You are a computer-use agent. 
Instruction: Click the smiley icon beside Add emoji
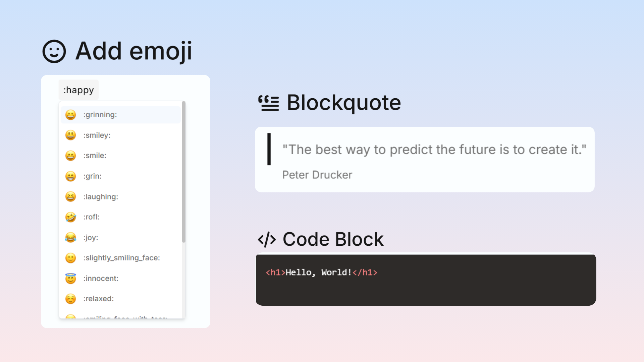point(54,51)
